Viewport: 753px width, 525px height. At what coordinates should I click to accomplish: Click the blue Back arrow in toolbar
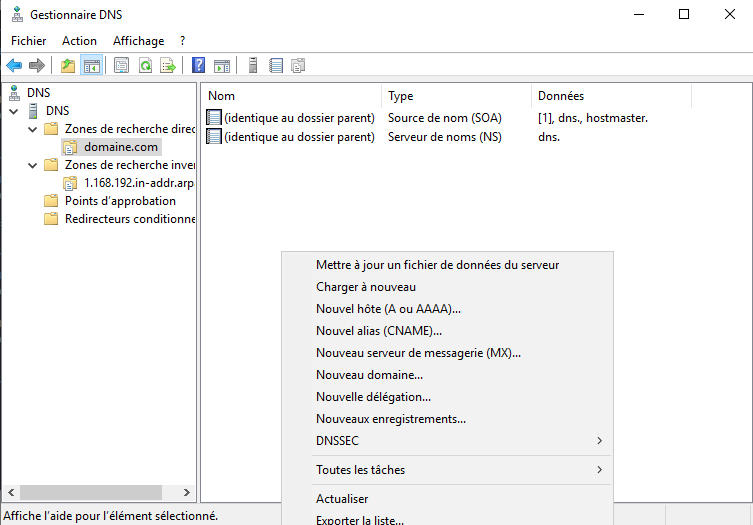click(14, 65)
